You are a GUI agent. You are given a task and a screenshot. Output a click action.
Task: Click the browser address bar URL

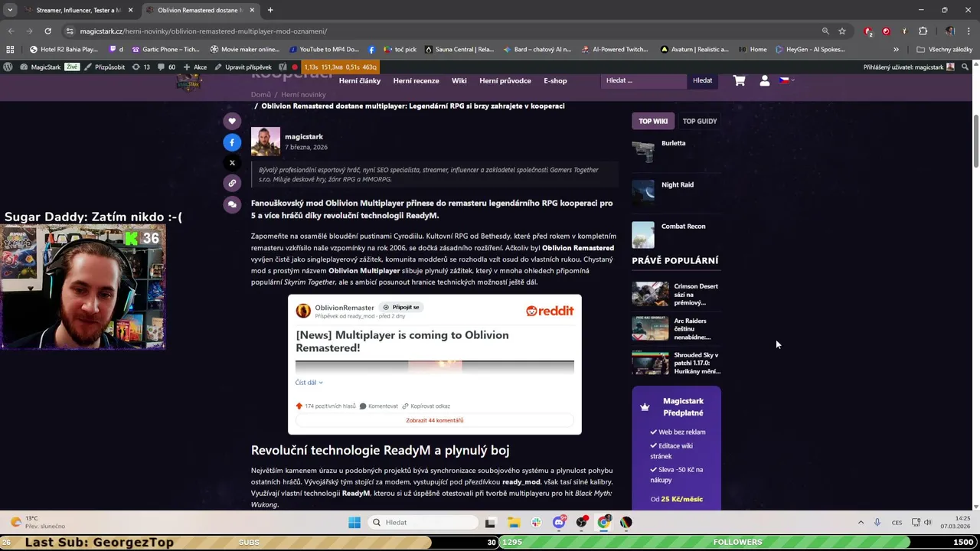point(204,31)
